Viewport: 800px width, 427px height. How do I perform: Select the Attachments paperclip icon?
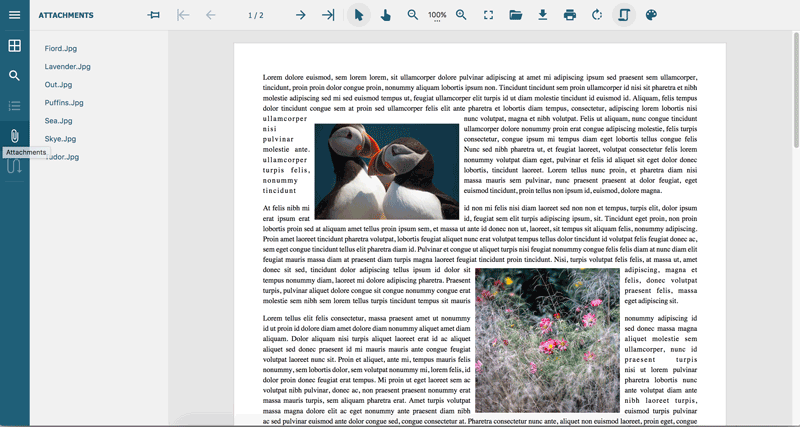(x=15, y=136)
